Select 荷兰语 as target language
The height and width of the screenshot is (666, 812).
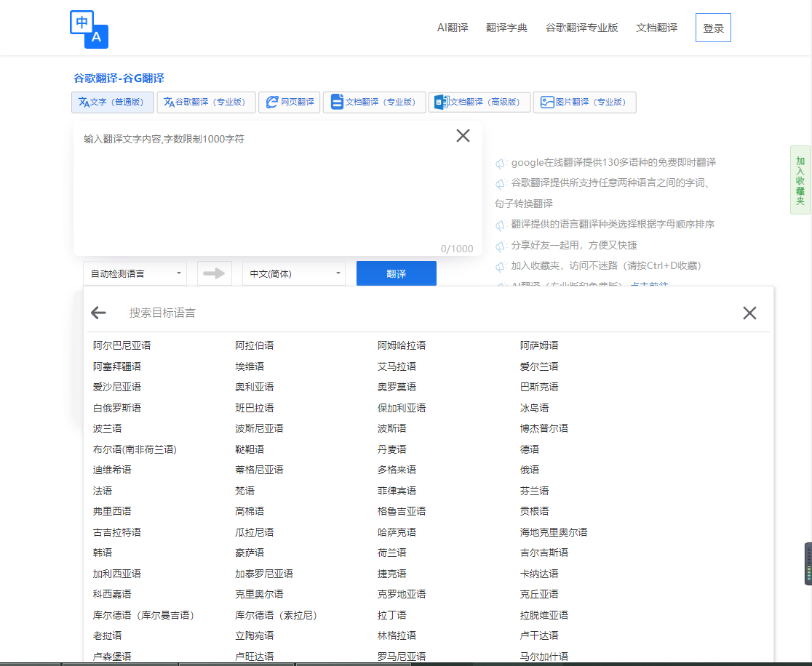392,552
